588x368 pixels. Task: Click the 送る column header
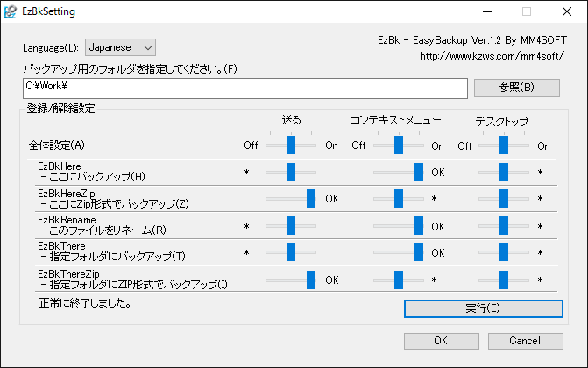coord(292,120)
